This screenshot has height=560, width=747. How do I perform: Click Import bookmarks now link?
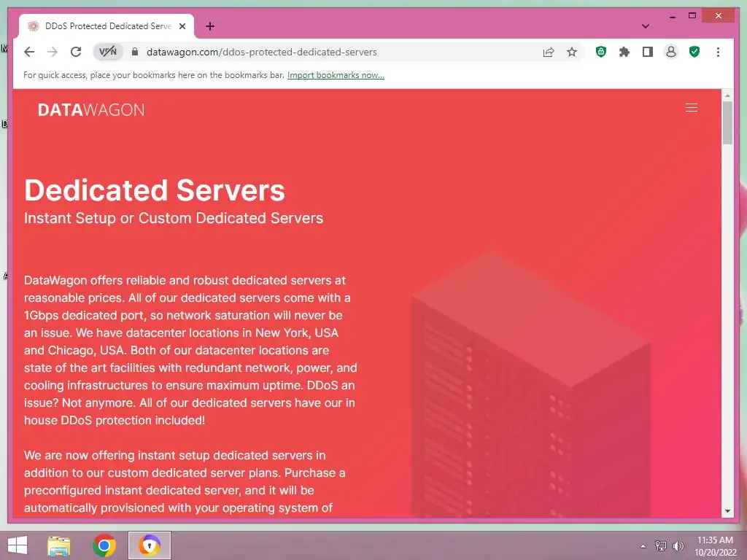click(x=336, y=75)
